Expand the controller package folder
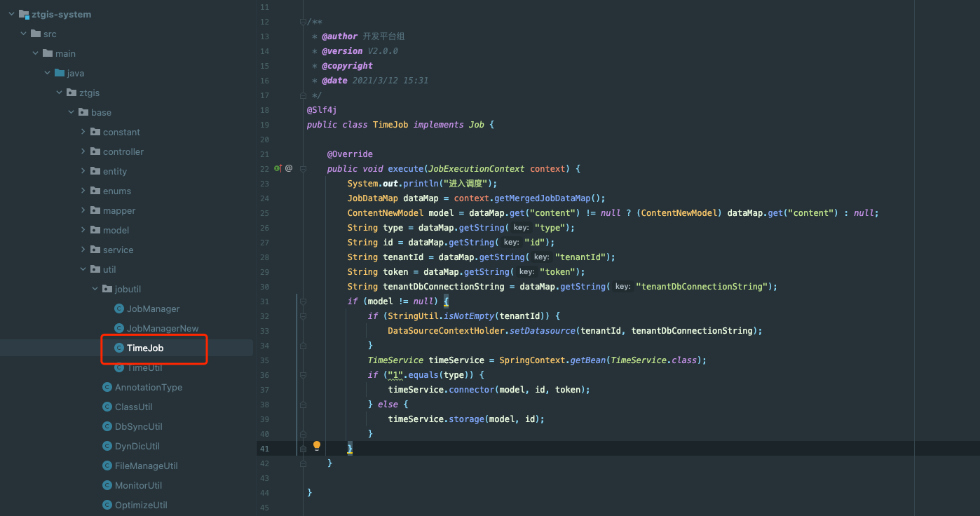Screen dimensions: 980x516 click(83, 151)
